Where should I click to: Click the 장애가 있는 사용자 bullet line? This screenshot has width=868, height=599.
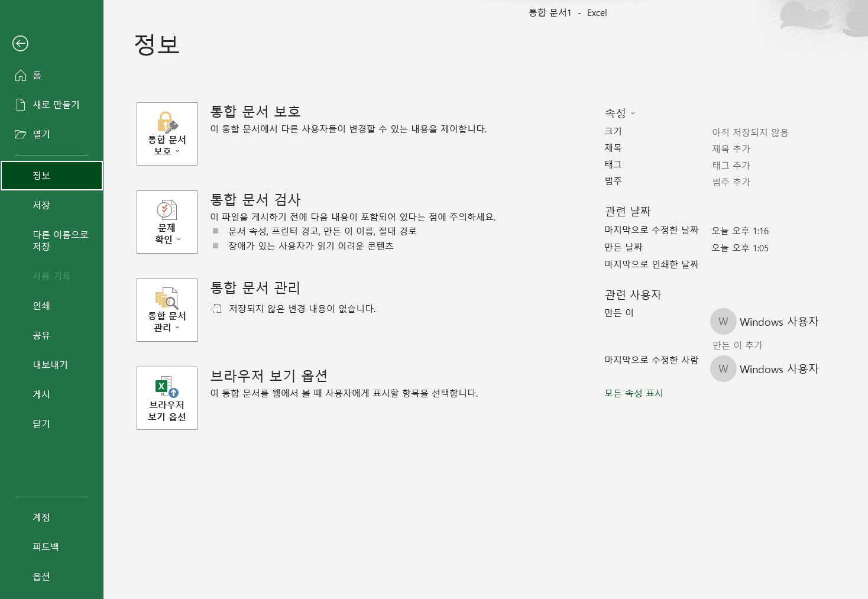point(311,246)
